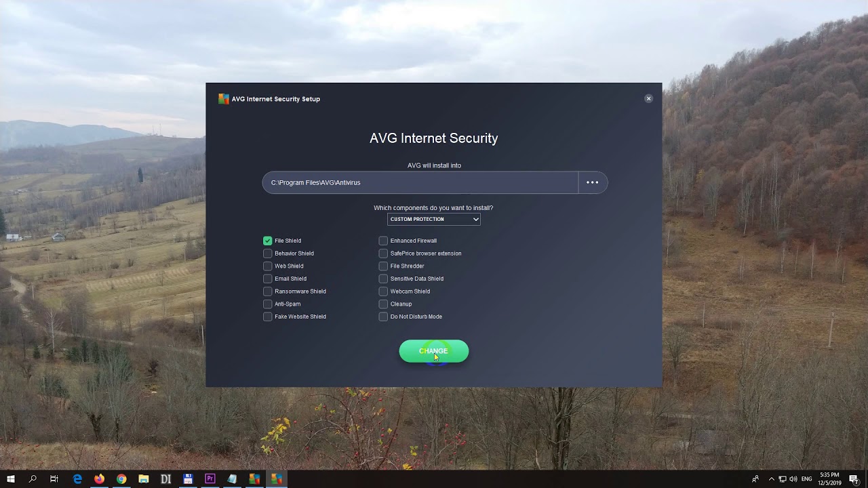Viewport: 868px width, 488px height.
Task: Open Task View
Action: [54, 479]
